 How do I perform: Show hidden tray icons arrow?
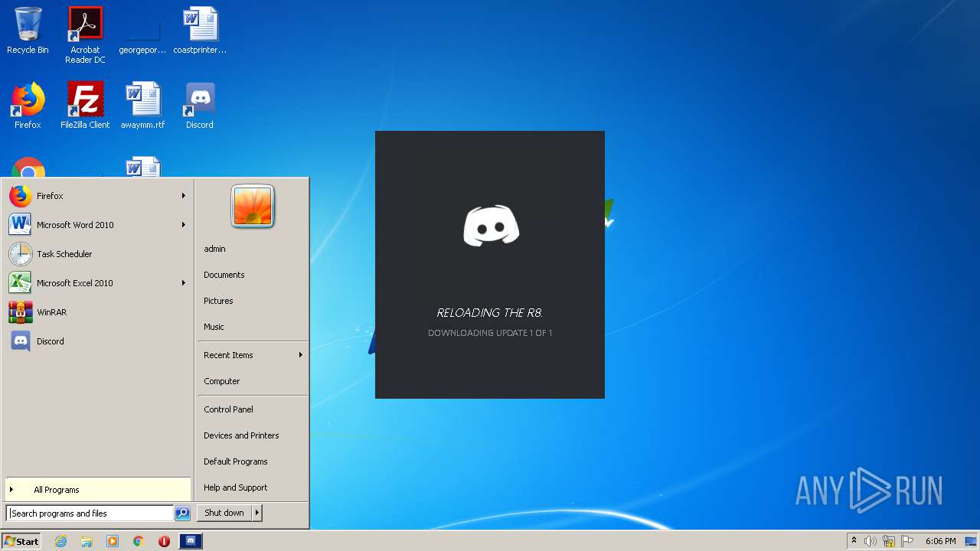(854, 541)
